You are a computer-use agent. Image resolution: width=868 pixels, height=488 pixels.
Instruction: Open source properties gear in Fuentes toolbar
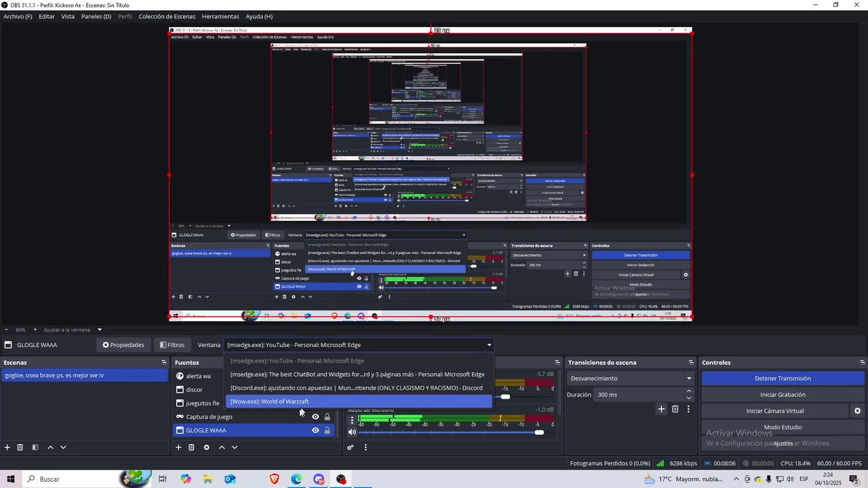click(207, 447)
